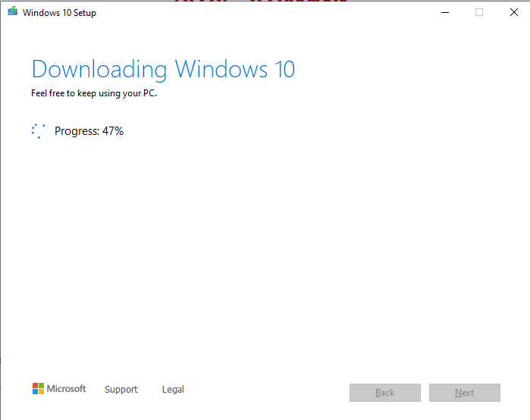Click 'Feel free to keep using your PC.' text
This screenshot has height=420, width=530.
[94, 93]
